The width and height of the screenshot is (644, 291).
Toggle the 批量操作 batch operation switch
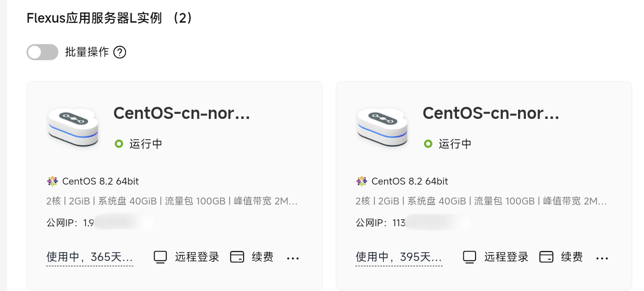pos(43,52)
